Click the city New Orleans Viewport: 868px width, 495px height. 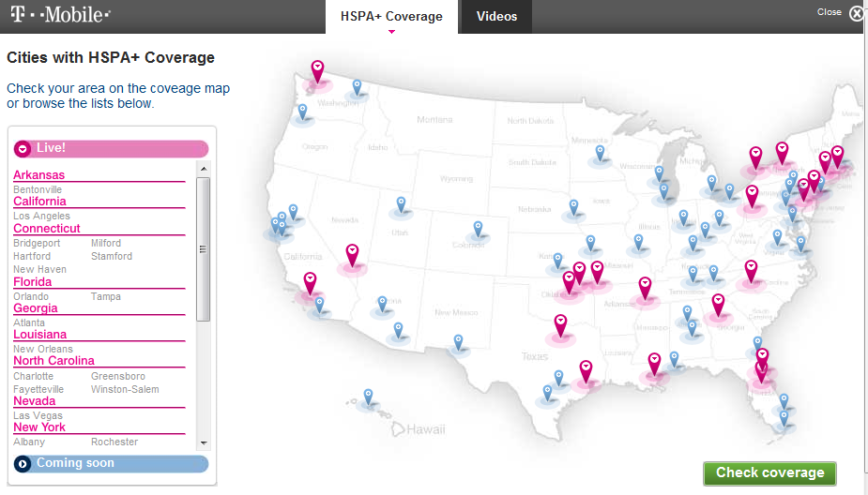(x=43, y=349)
